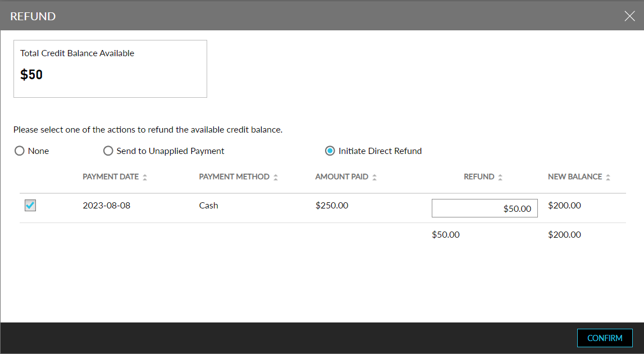Sort the Payment Date column ascending
644x354 pixels.
tap(145, 176)
